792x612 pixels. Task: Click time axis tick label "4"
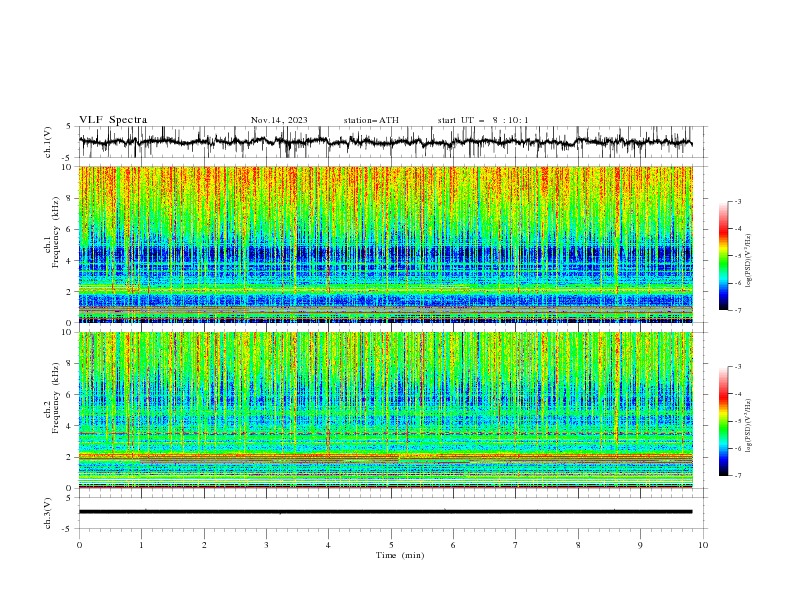(328, 545)
